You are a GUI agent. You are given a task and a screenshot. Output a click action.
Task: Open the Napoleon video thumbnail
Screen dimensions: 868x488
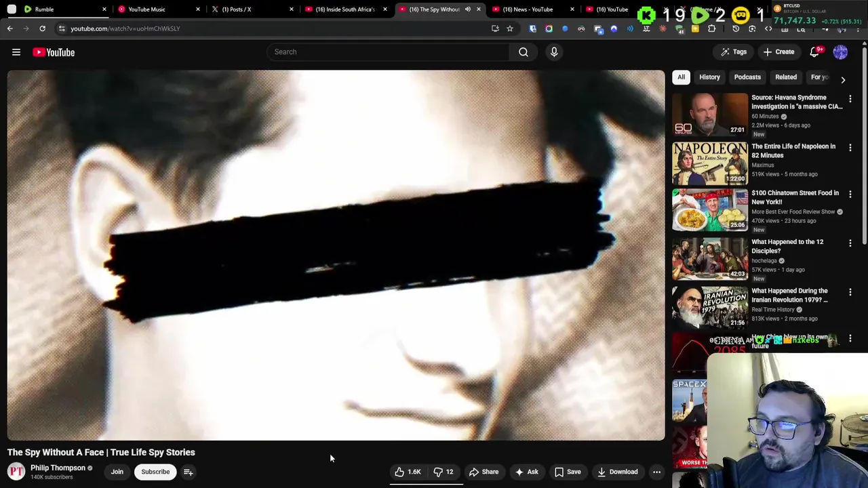point(710,163)
